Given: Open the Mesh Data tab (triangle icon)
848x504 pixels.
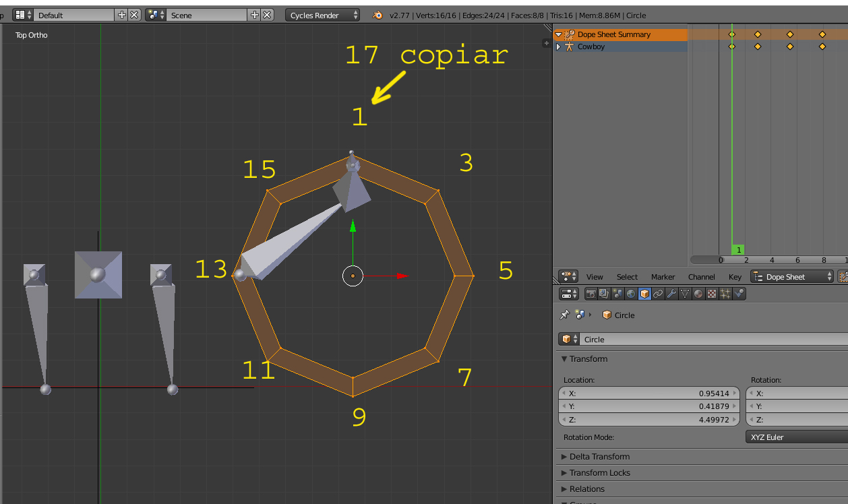Looking at the screenshot, I should click(685, 294).
